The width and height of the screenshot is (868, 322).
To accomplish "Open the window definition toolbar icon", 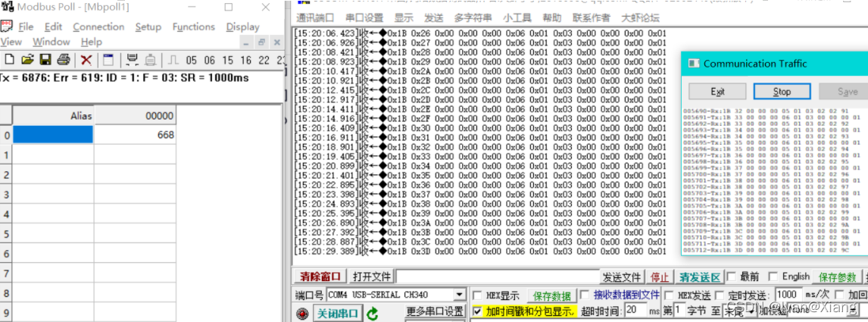I will [x=108, y=60].
